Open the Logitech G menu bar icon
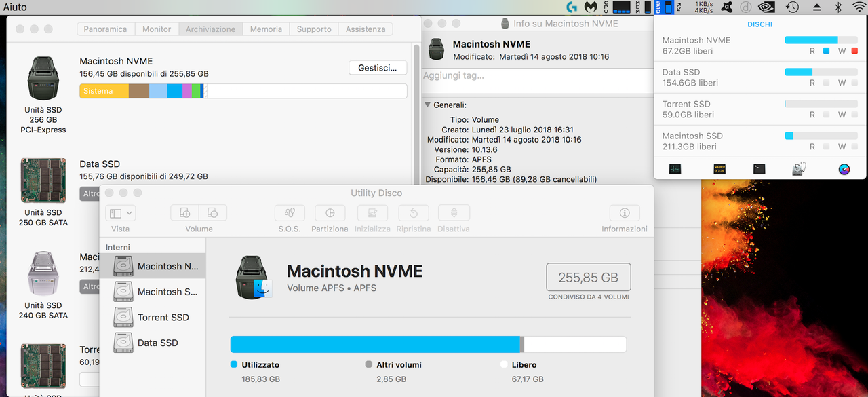 (x=573, y=7)
